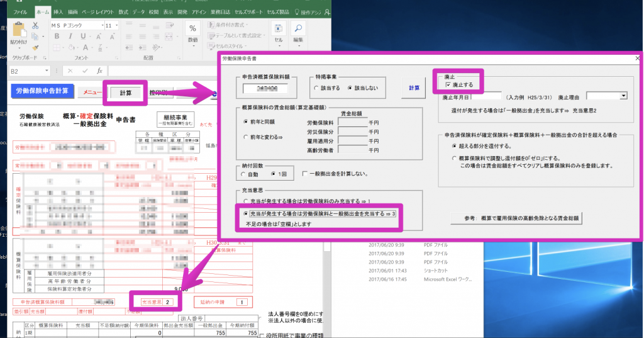Select the 前年と変わる radio button
The height and width of the screenshot is (338, 644).
point(246,137)
